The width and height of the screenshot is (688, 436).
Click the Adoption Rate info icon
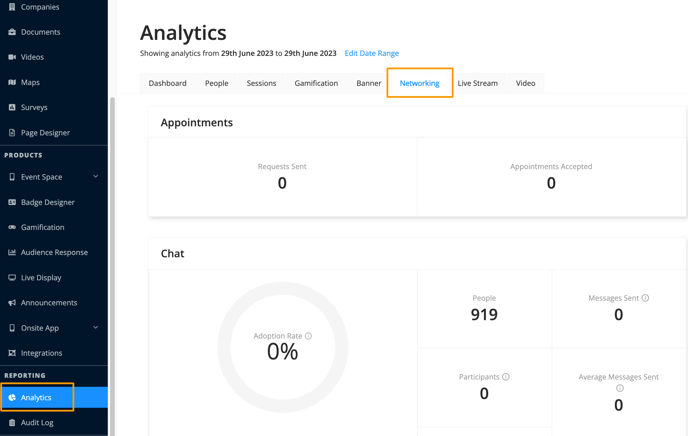coord(308,336)
